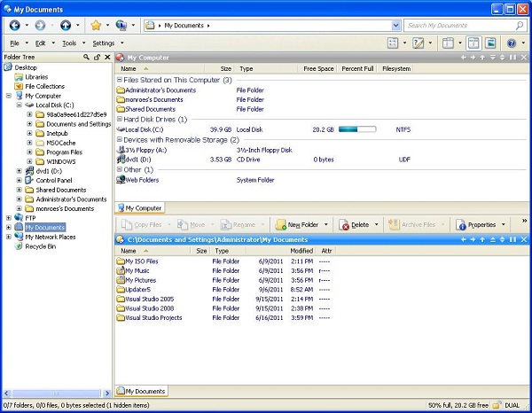Click the Back navigation arrow button
This screenshot has height=413, width=532.
(13, 25)
